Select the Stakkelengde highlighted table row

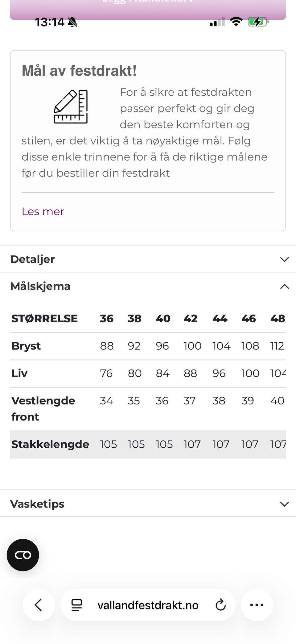148,444
